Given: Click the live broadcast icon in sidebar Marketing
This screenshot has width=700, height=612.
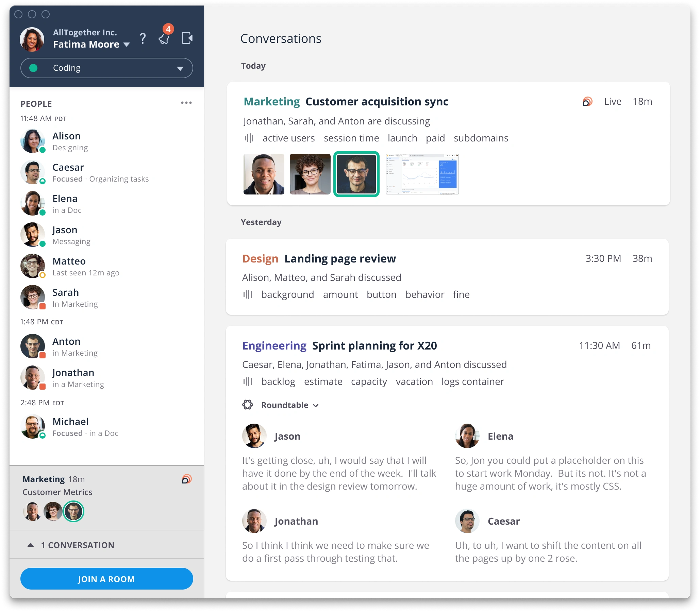Looking at the screenshot, I should pyautogui.click(x=185, y=479).
